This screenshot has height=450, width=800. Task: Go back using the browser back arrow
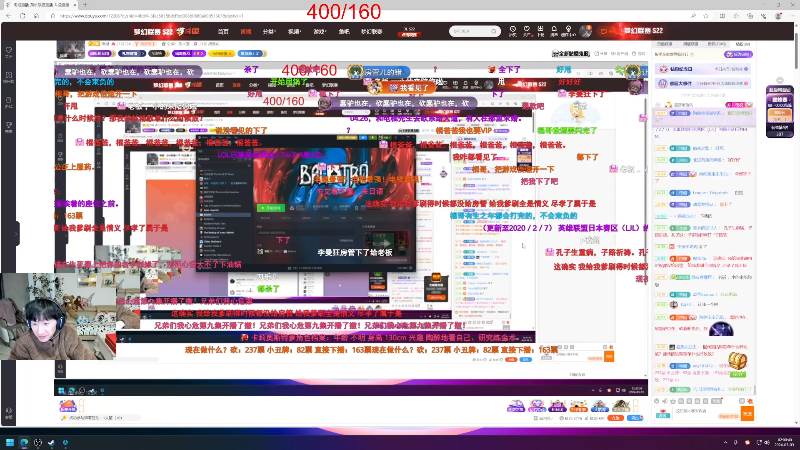point(9,16)
